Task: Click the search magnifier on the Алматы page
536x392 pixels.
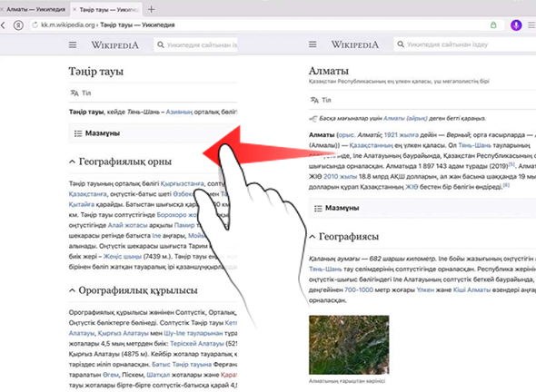Action: [x=401, y=44]
